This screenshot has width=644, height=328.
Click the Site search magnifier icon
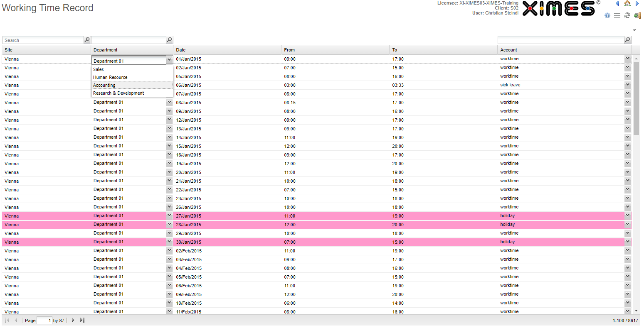[87, 40]
